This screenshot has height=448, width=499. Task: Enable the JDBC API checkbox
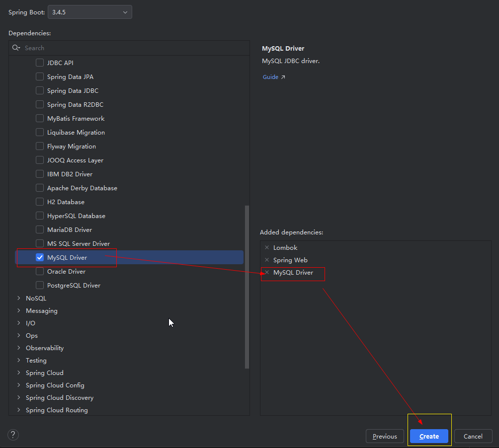[x=40, y=63]
